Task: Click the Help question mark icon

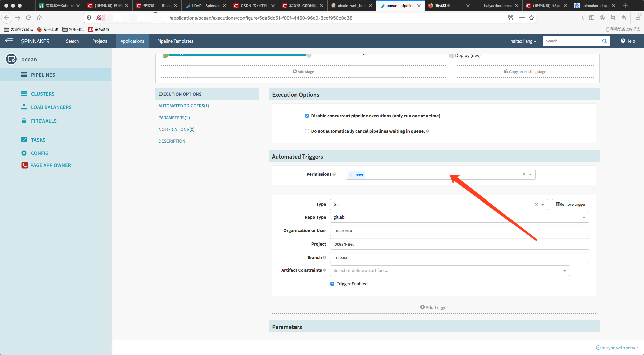Action: tap(623, 41)
